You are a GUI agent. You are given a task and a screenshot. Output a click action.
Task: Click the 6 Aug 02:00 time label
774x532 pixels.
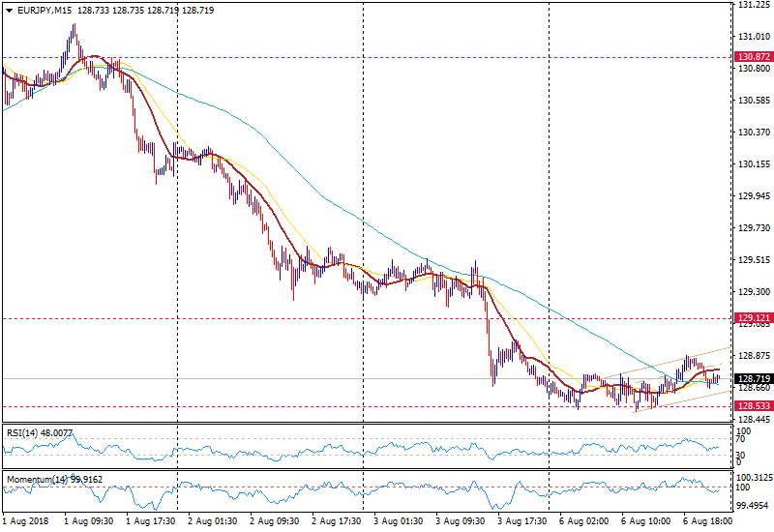(583, 520)
